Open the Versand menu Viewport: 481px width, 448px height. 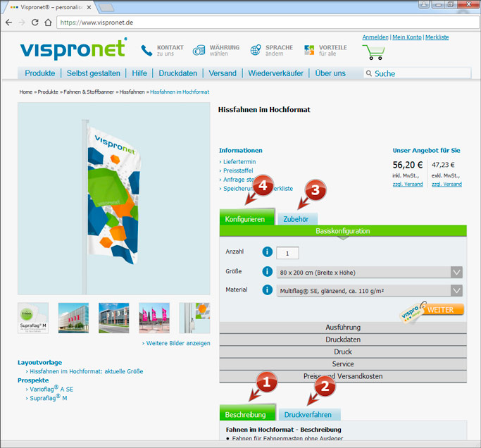[x=223, y=73]
